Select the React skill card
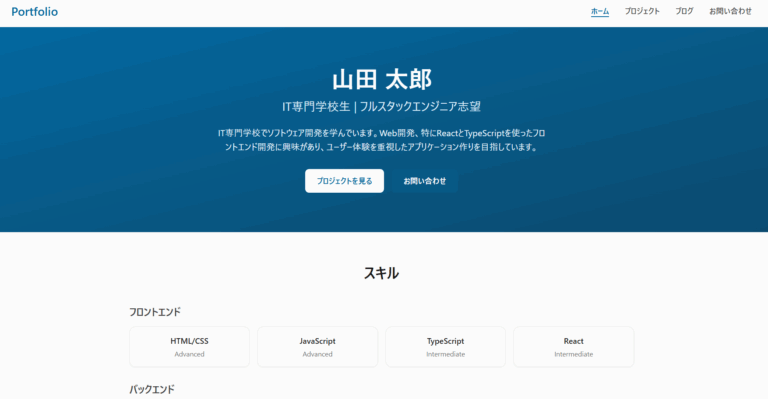 (574, 347)
